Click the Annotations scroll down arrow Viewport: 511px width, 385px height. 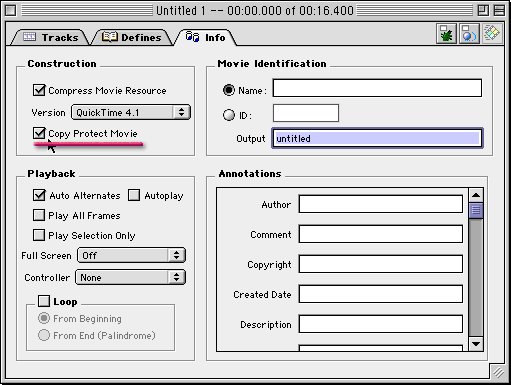476,344
